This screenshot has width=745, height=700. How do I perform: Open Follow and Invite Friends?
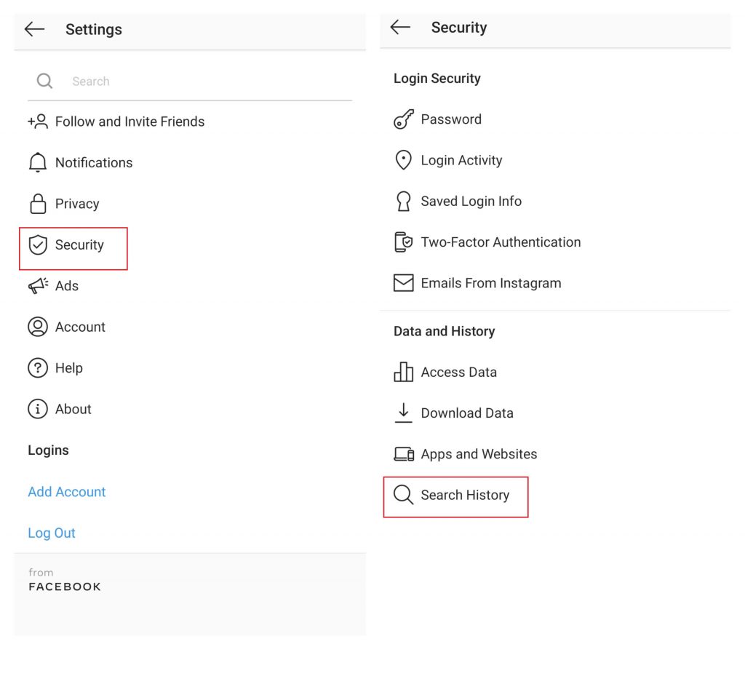pyautogui.click(x=130, y=122)
